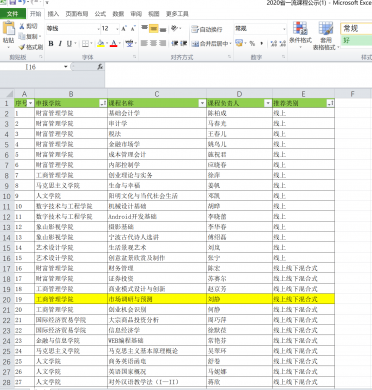This screenshot has width=372, height=390.
Task: Switch to the 公式 (Formulas) tab
Action: click(x=100, y=14)
